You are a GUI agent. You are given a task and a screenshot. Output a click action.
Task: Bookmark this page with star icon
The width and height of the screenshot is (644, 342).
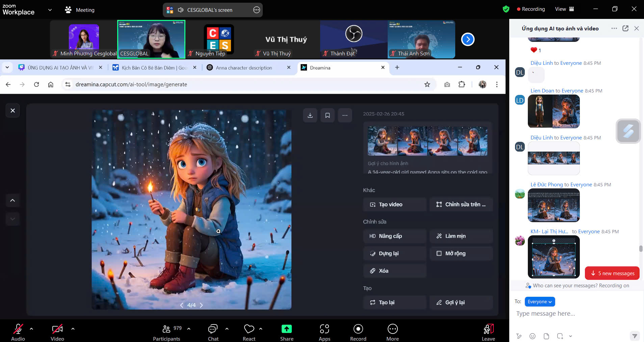pos(427,84)
